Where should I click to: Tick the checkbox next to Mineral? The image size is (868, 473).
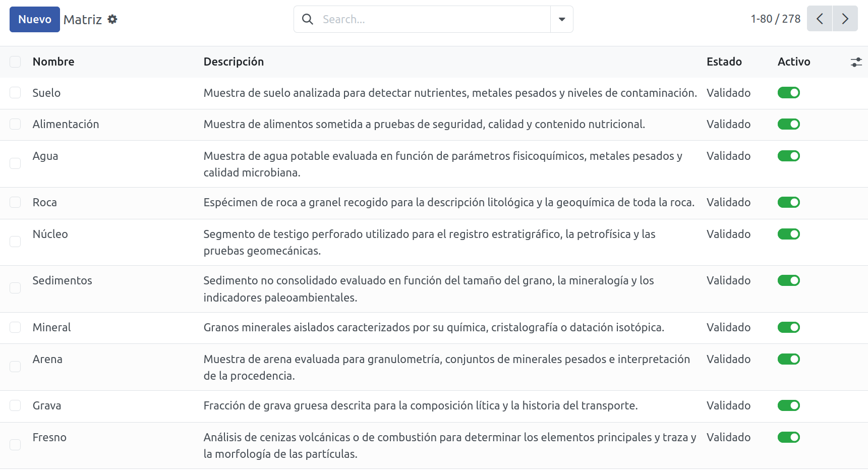15,327
